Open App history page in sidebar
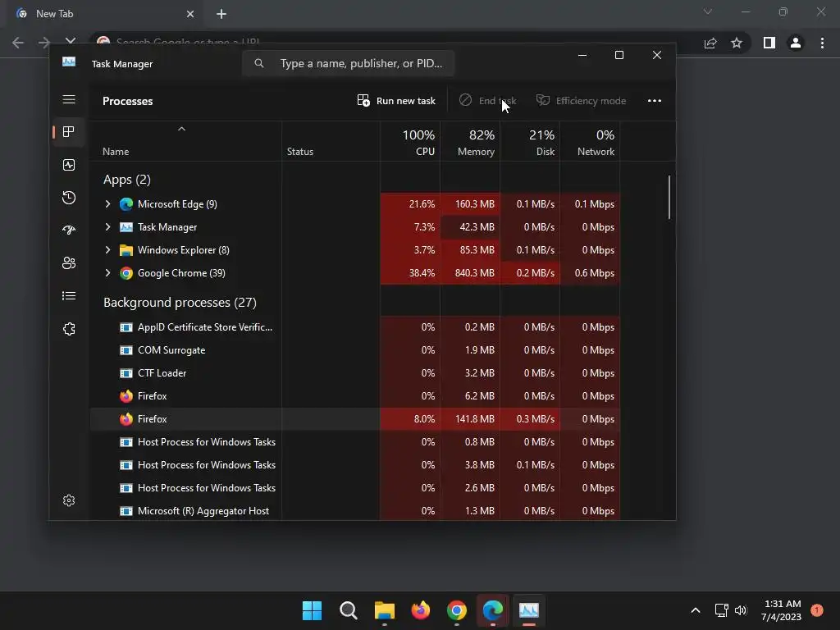840x630 pixels. point(69,198)
